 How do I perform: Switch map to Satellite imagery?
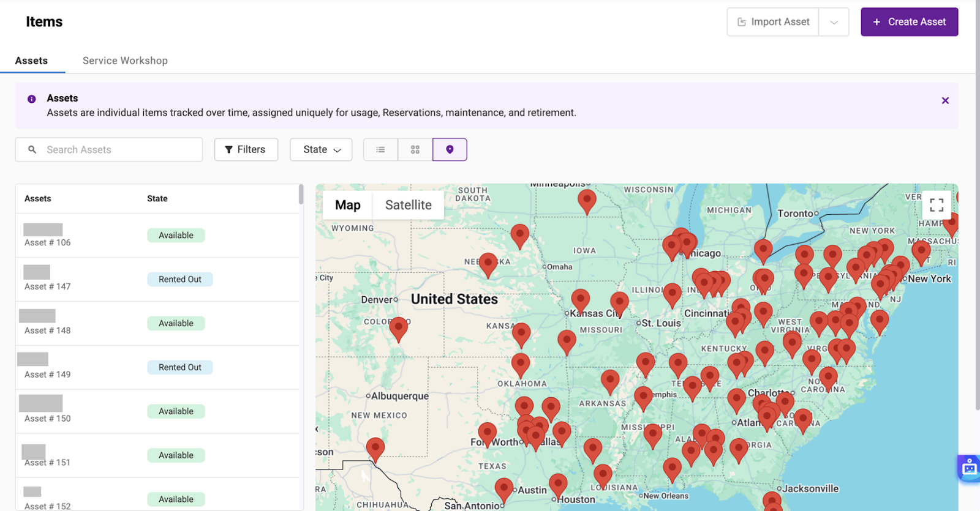pyautogui.click(x=408, y=205)
